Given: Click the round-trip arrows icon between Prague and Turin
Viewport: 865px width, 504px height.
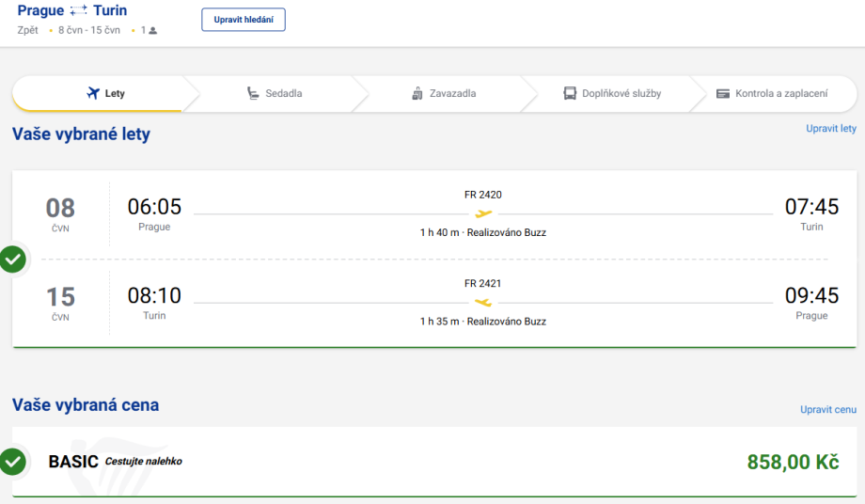Looking at the screenshot, I should click(79, 11).
